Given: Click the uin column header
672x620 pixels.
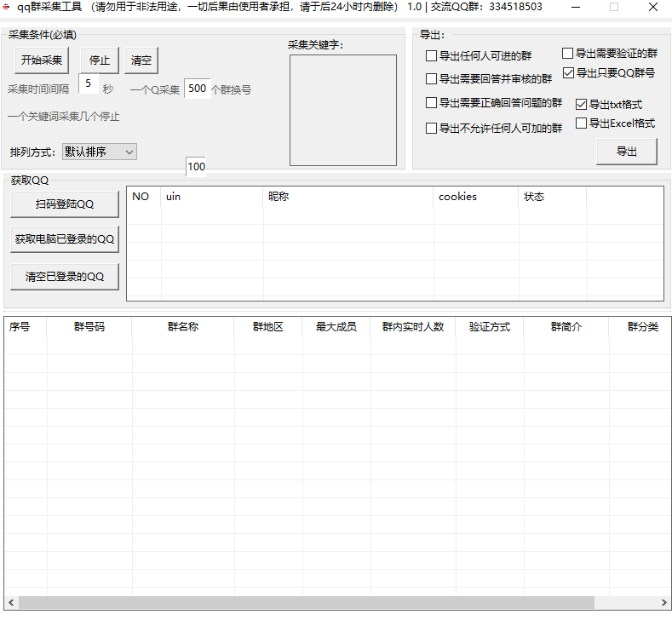Looking at the screenshot, I should pos(212,197).
